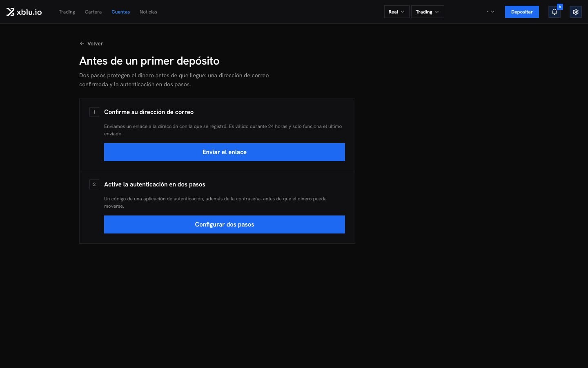Screen dimensions: 588x368
Task: Click Enviar el enlace button
Action: (x=225, y=152)
